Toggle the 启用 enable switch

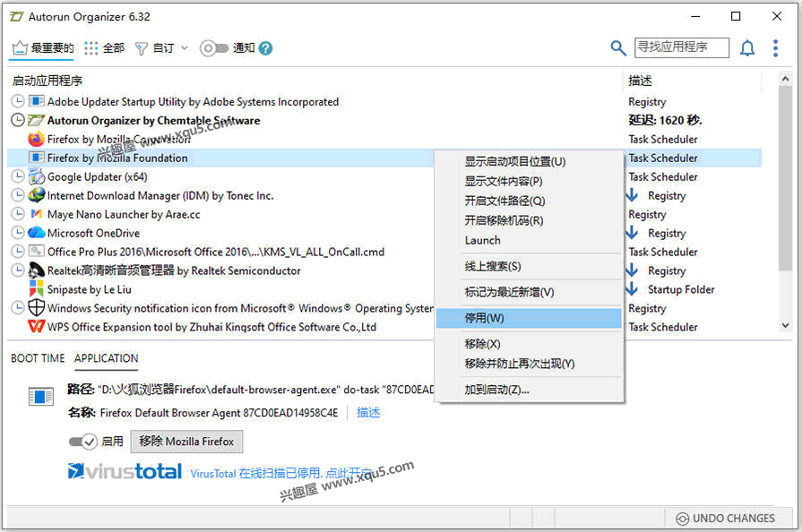click(x=83, y=442)
